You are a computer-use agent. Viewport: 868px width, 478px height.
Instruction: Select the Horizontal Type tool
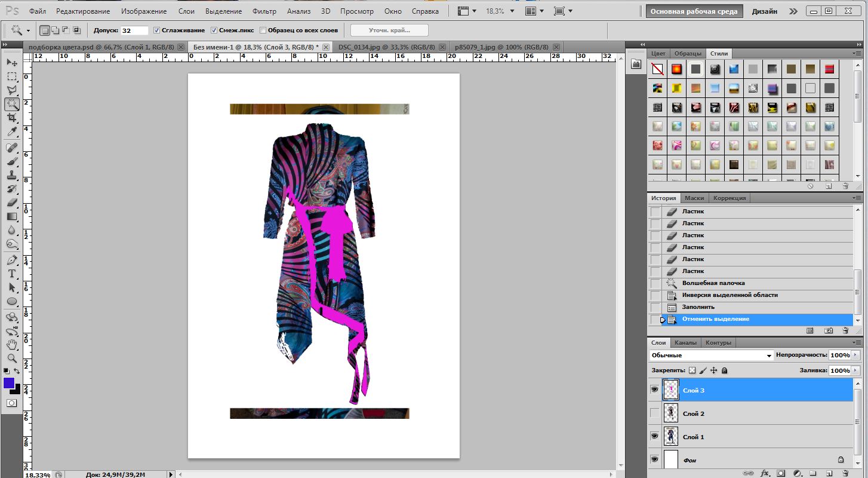click(12, 274)
